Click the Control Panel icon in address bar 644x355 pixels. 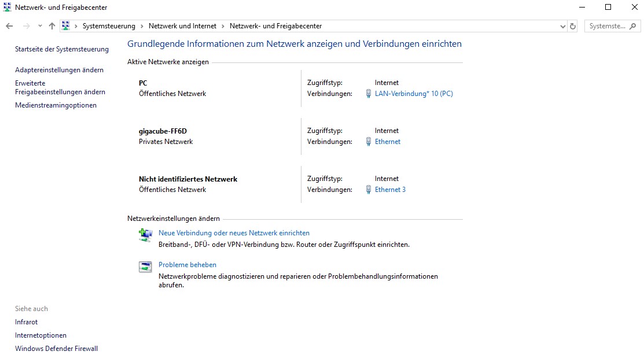pos(66,26)
